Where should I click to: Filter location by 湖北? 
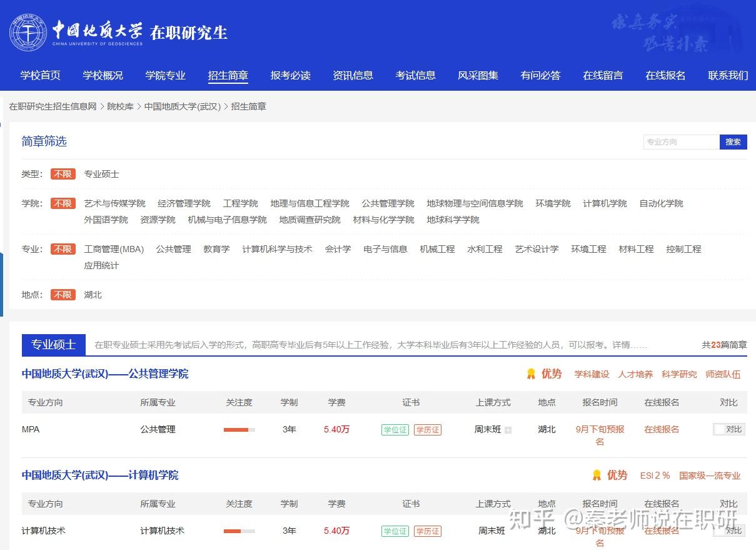[x=93, y=295]
